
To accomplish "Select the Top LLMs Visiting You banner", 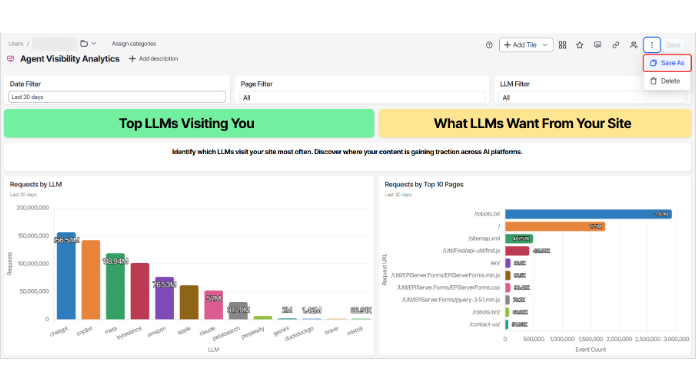I will (x=189, y=123).
